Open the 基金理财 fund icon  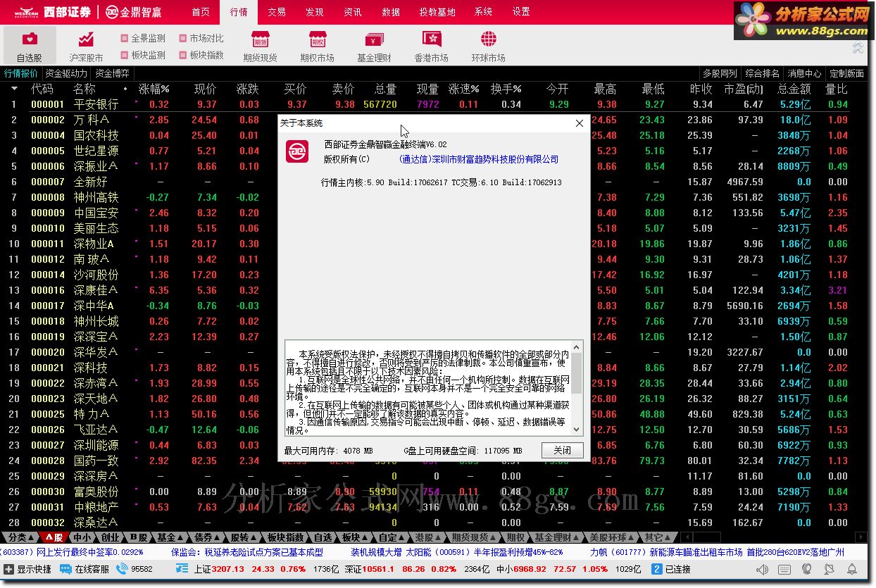(x=374, y=39)
